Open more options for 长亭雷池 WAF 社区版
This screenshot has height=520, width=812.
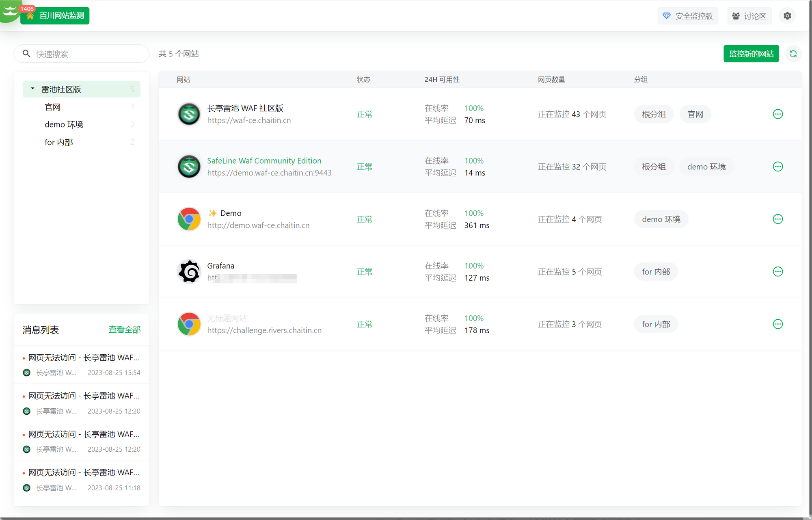(777, 114)
